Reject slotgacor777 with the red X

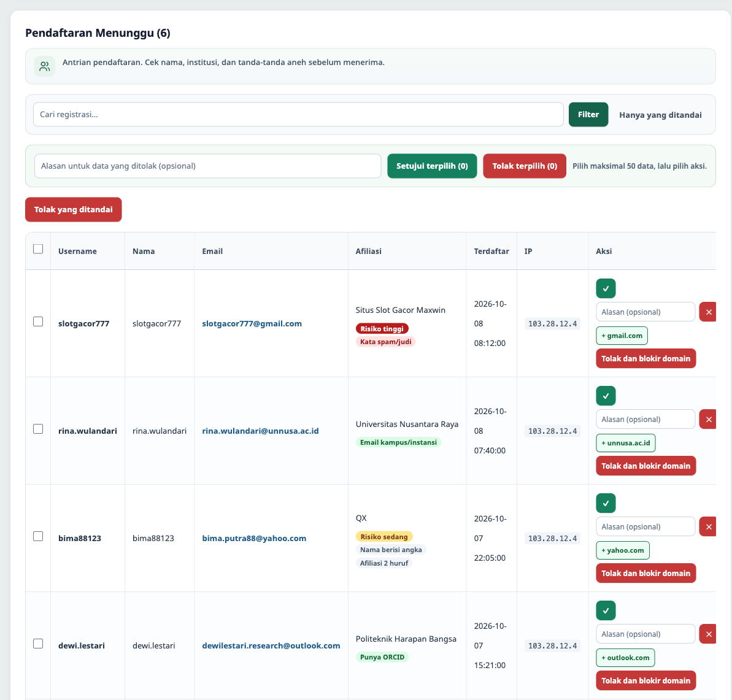(x=707, y=312)
